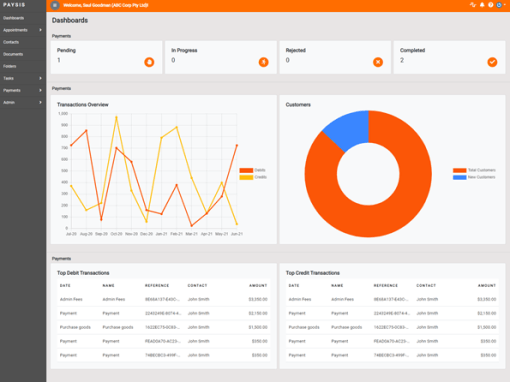Screen dimensions: 510x382
Task: Expand the dropdown arrow beside the avatar
Action: pyautogui.click(x=505, y=5)
